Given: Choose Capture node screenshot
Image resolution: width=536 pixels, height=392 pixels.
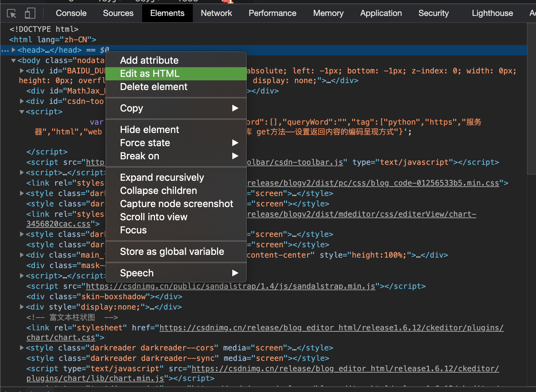Looking at the screenshot, I should [176, 204].
